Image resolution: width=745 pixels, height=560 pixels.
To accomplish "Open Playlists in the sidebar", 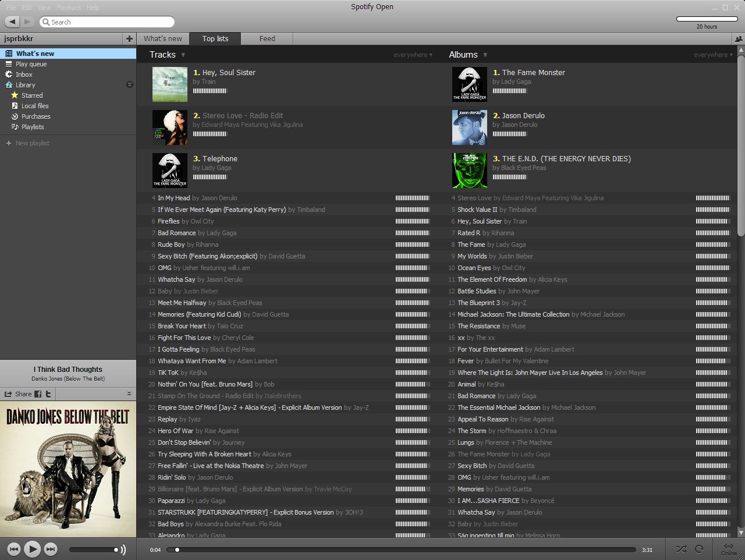I will [33, 127].
